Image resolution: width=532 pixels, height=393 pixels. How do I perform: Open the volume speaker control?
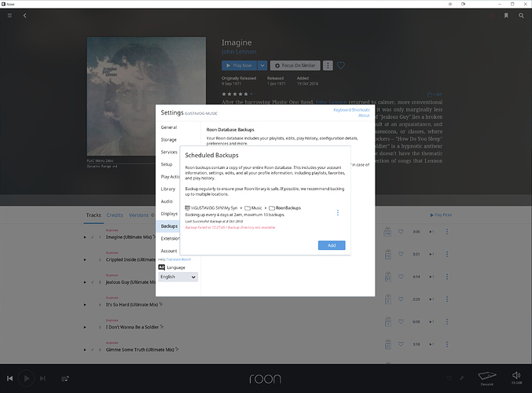pyautogui.click(x=516, y=376)
